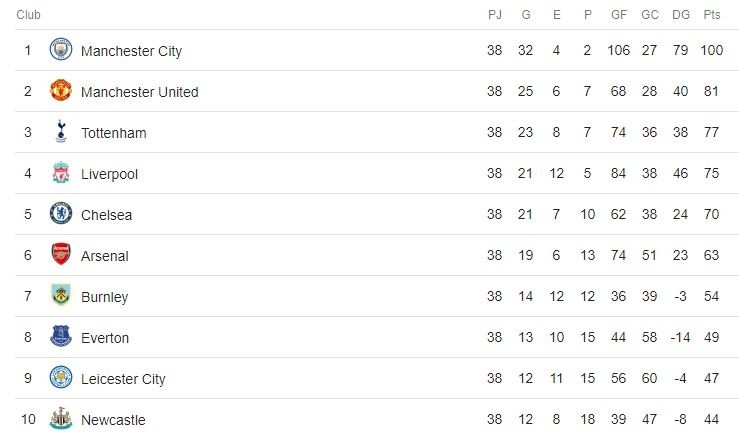The height and width of the screenshot is (437, 739).
Task: Click the Newcastle club crest
Action: click(61, 419)
